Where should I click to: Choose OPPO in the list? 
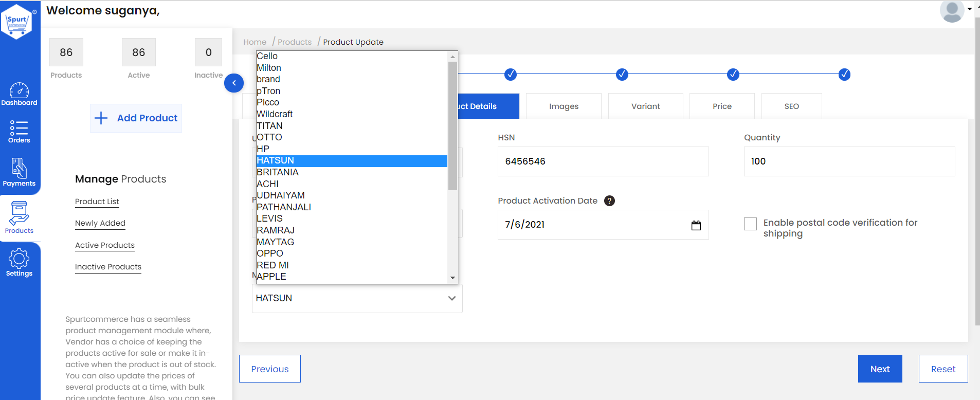tap(352, 253)
